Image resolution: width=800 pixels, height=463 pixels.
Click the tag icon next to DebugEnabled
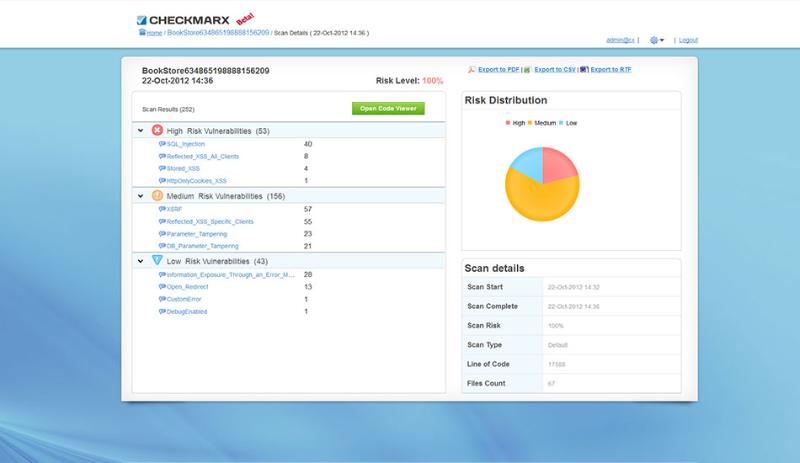pos(162,311)
